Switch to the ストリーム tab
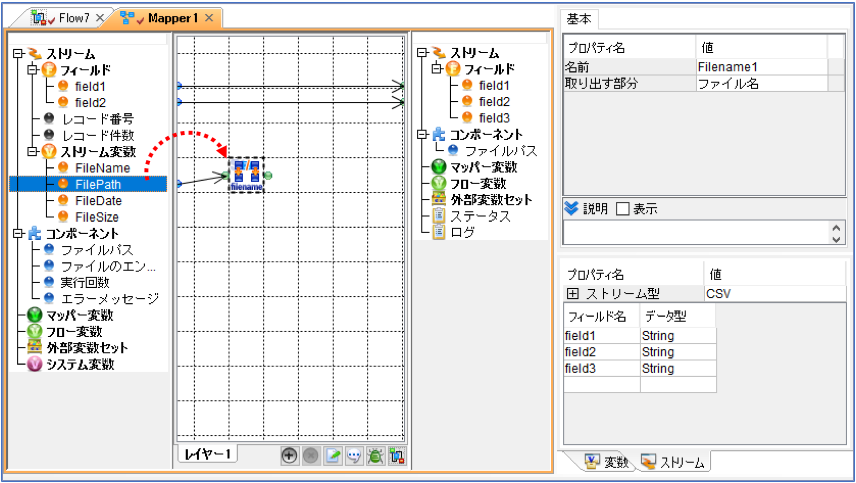Image resolution: width=856 pixels, height=483 pixels. coord(674,462)
